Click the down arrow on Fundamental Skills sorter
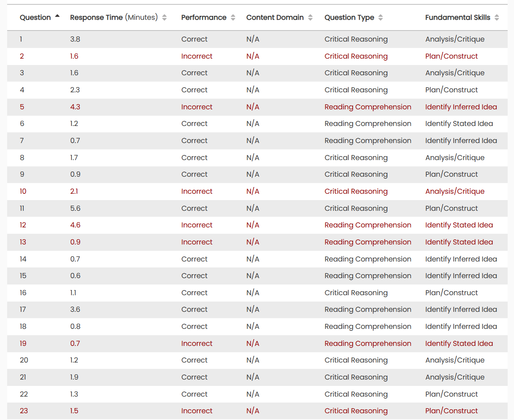The image size is (514, 420). coord(497,20)
